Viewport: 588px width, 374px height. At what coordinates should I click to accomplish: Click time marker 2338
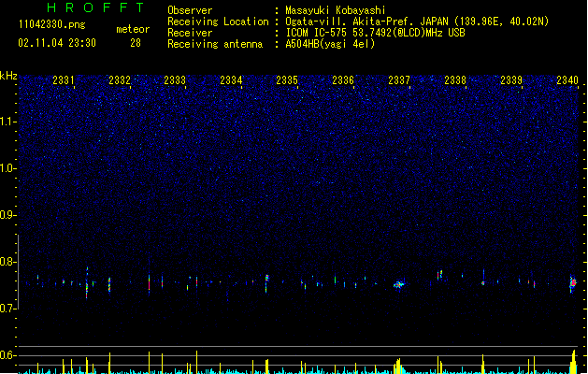[455, 80]
